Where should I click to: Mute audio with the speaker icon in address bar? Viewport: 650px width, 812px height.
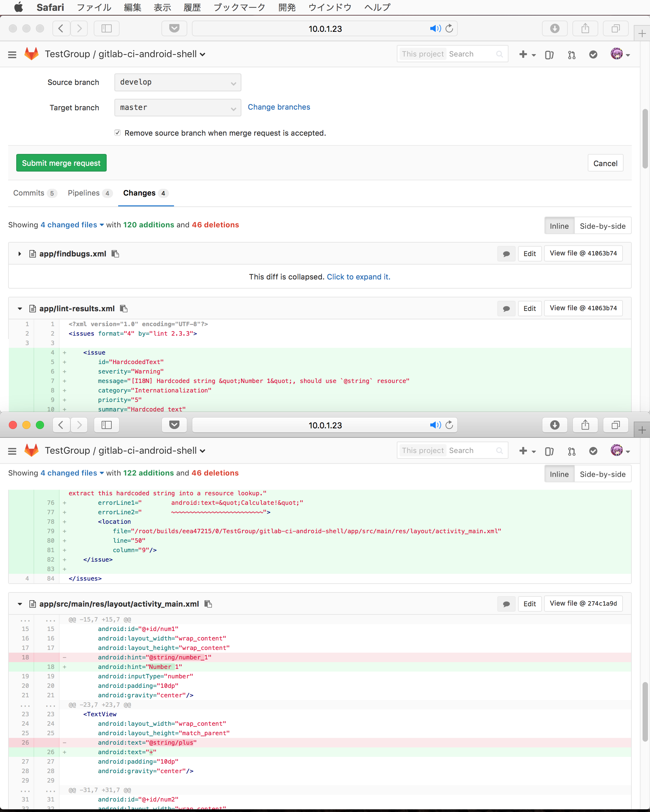tap(436, 28)
